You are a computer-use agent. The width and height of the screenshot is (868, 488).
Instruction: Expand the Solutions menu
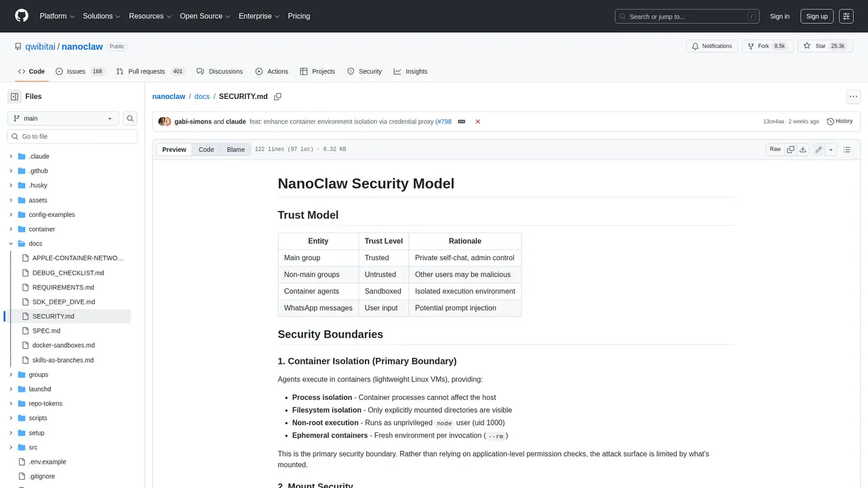(x=102, y=16)
